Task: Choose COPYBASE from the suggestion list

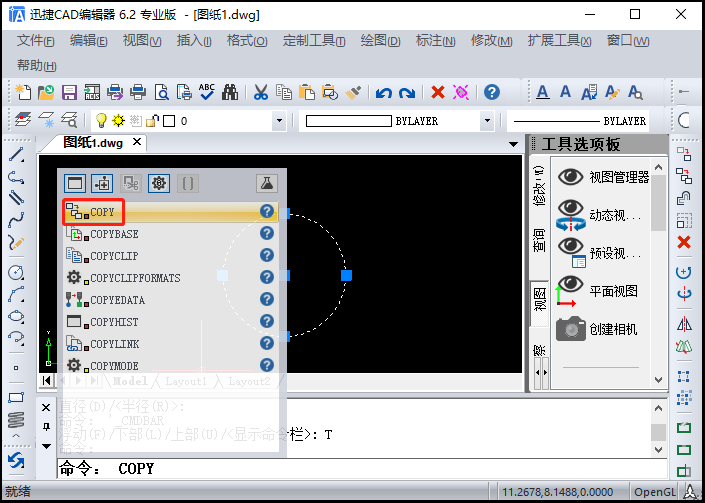Action: [x=171, y=234]
